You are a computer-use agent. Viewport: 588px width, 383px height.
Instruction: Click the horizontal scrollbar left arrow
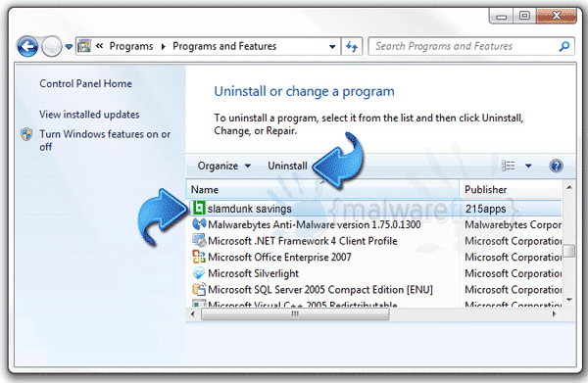(x=193, y=313)
